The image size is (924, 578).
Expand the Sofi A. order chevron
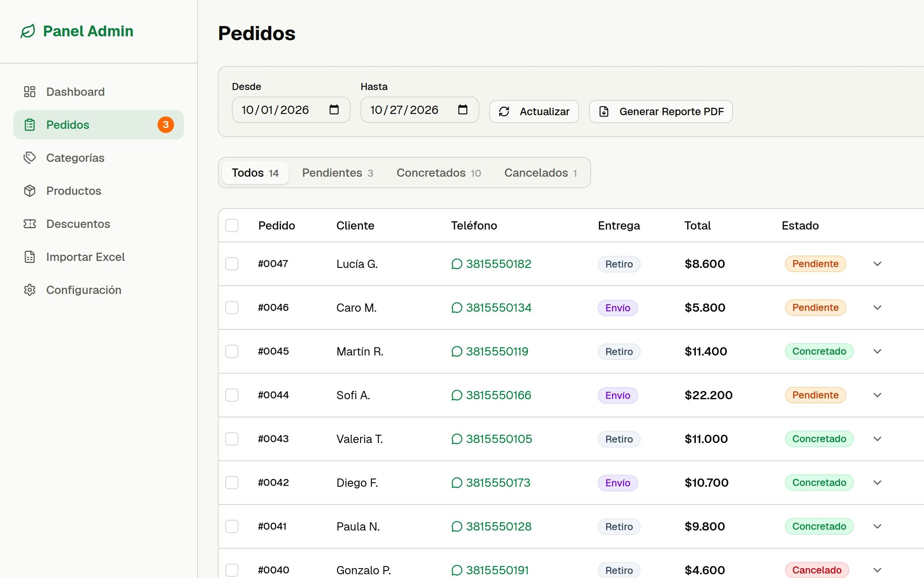[877, 395]
